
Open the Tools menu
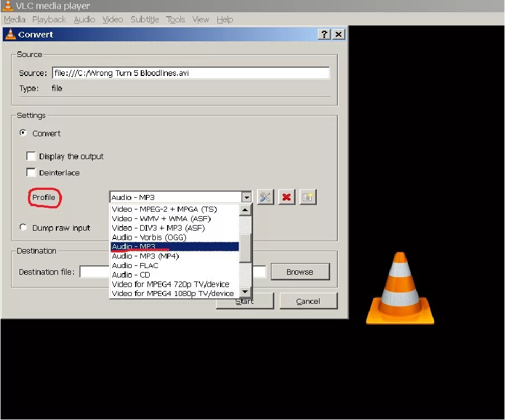[x=175, y=20]
